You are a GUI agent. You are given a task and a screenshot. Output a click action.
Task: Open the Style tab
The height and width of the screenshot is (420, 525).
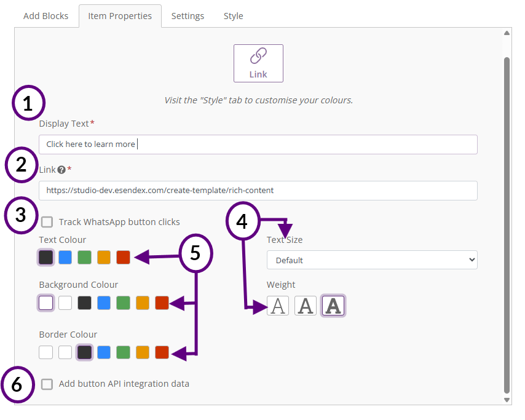click(x=234, y=16)
